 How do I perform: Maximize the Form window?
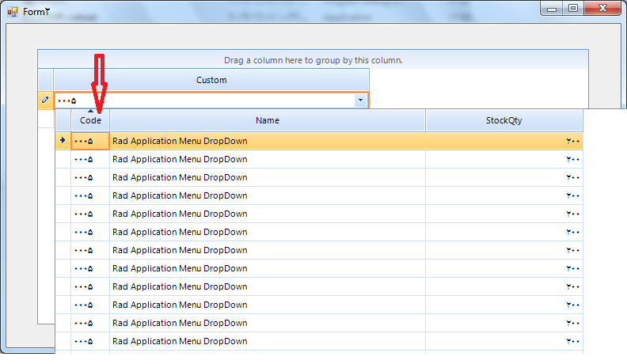572,9
